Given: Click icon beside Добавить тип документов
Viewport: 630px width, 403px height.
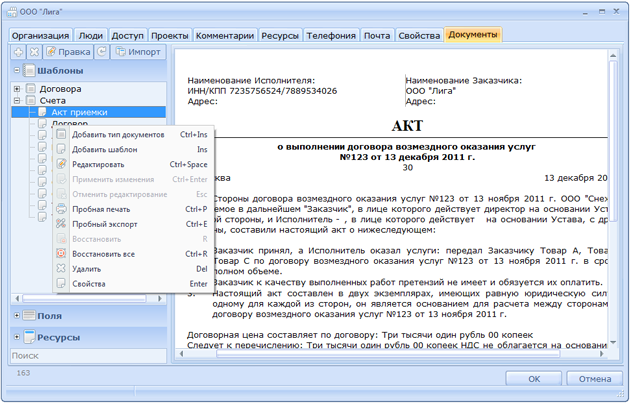Looking at the screenshot, I should 61,134.
